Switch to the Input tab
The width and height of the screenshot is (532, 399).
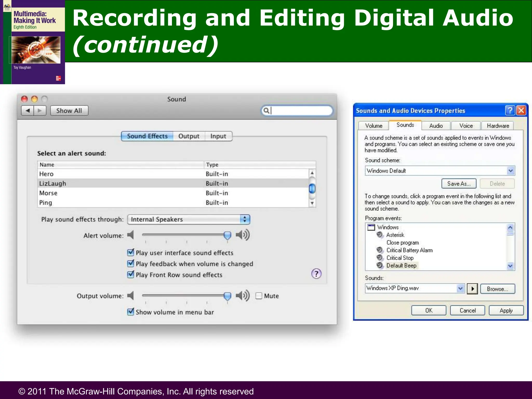point(218,136)
